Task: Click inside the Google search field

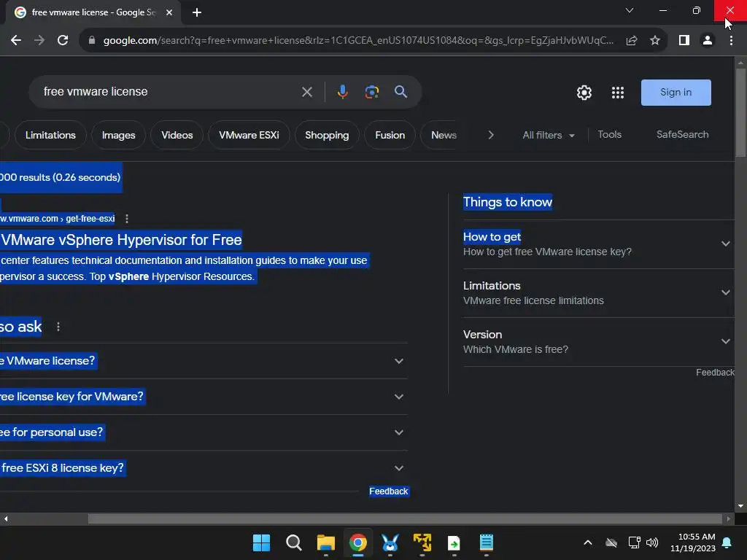Action: [x=167, y=91]
